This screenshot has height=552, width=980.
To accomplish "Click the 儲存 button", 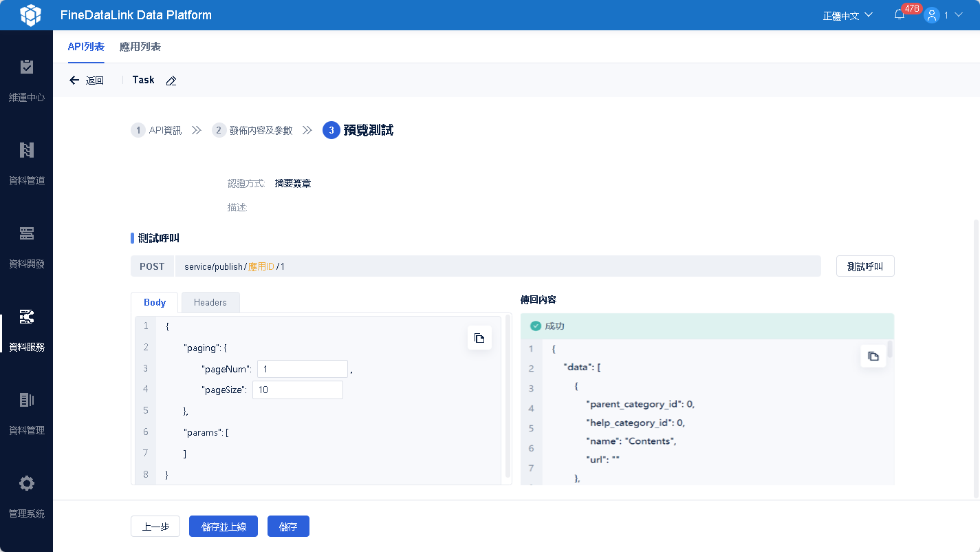I will coord(288,527).
